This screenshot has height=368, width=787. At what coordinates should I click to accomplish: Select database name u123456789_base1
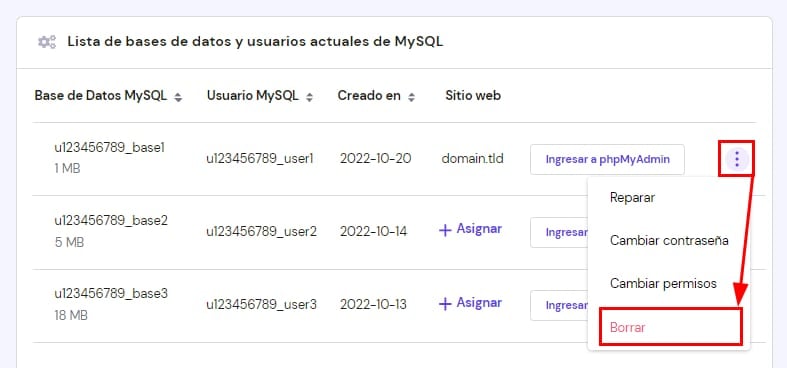tap(110, 148)
